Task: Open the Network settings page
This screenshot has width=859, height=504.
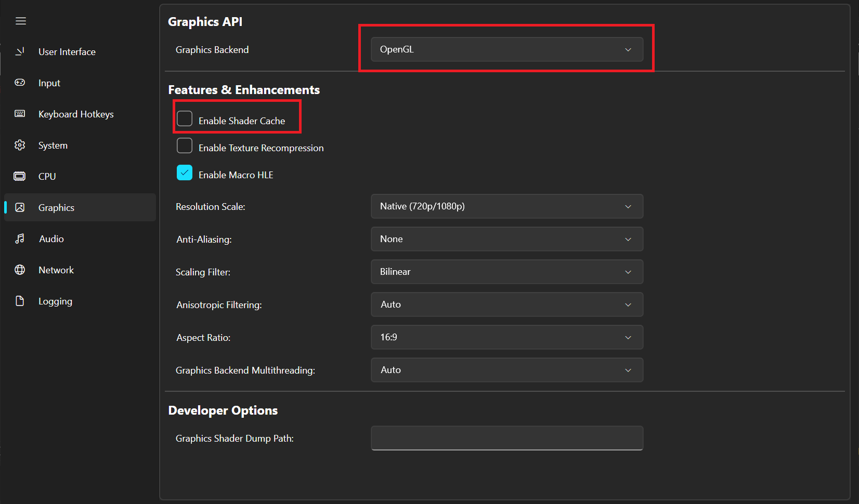Action: tap(80, 270)
